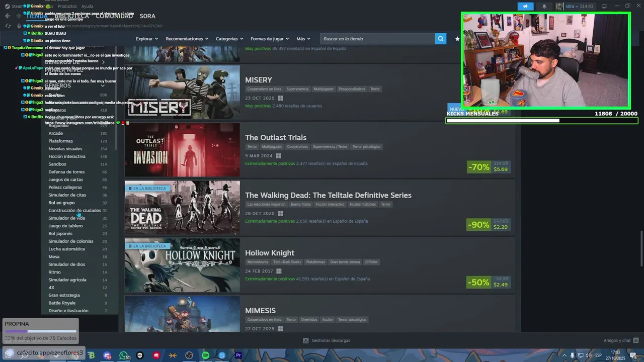Image resolution: width=644 pixels, height=362 pixels.
Task: Click Hollow Knight -50% price block
Action: coord(489,283)
